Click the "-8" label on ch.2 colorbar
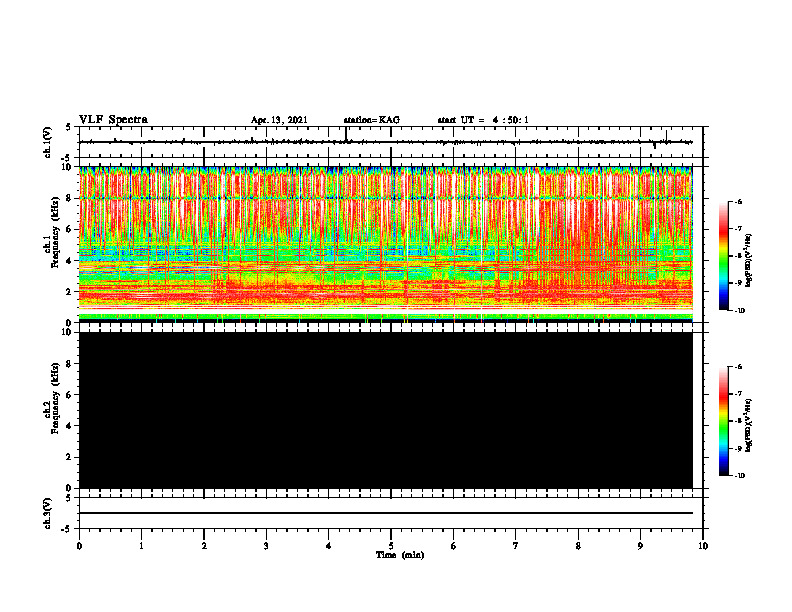 pyautogui.click(x=738, y=421)
